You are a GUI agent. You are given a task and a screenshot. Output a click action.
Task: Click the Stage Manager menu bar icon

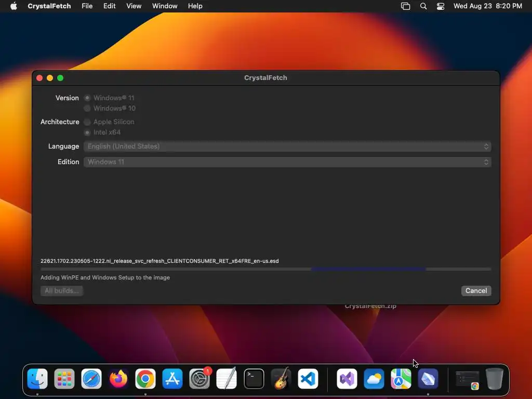click(405, 6)
